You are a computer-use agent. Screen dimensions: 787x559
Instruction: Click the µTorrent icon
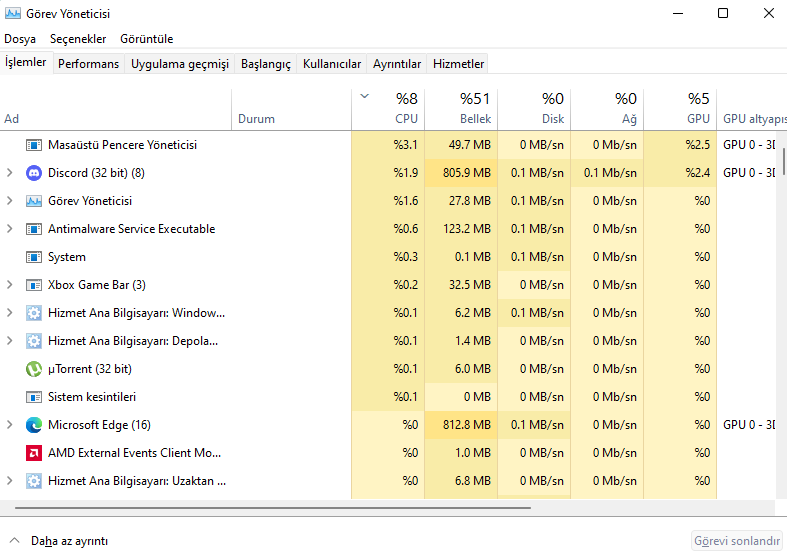tap(34, 369)
